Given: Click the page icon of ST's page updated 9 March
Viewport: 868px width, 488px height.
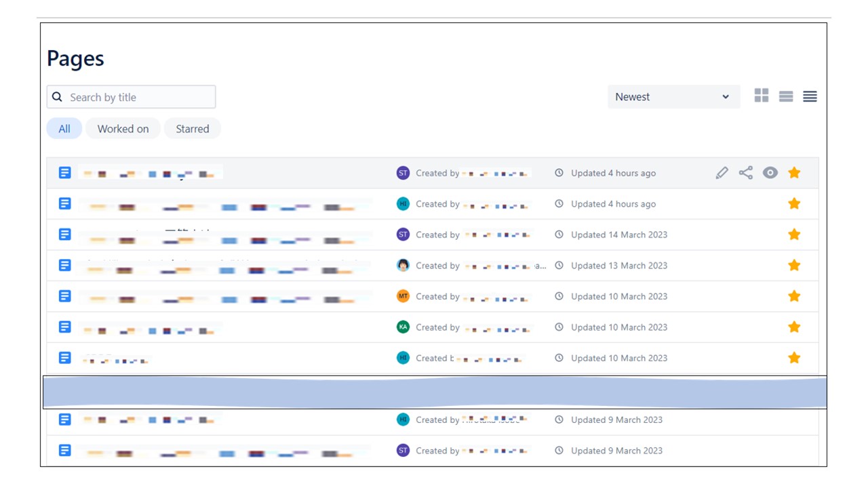Looking at the screenshot, I should (64, 451).
